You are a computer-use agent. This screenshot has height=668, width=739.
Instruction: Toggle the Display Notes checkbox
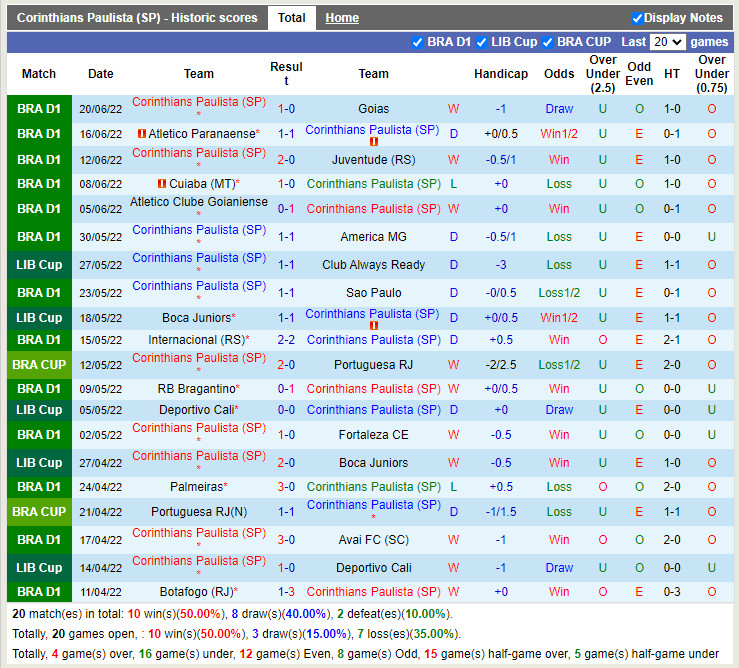tap(638, 18)
